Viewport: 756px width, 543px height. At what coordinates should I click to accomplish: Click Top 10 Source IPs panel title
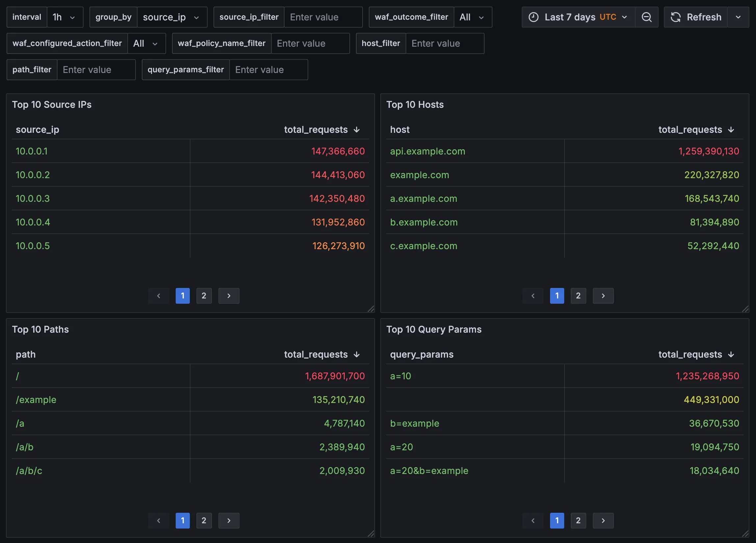pyautogui.click(x=52, y=105)
